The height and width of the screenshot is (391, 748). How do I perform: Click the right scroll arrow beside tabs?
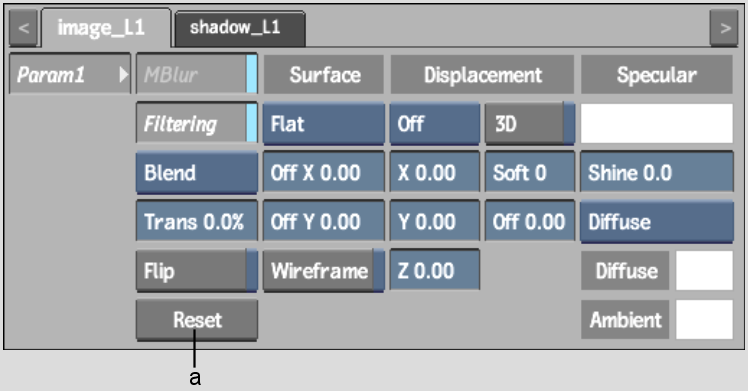724,28
